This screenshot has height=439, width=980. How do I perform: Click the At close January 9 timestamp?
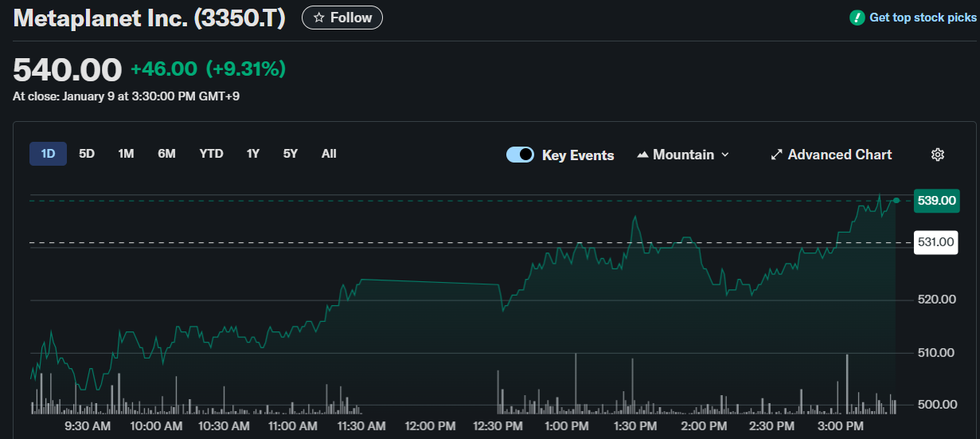coord(127,96)
